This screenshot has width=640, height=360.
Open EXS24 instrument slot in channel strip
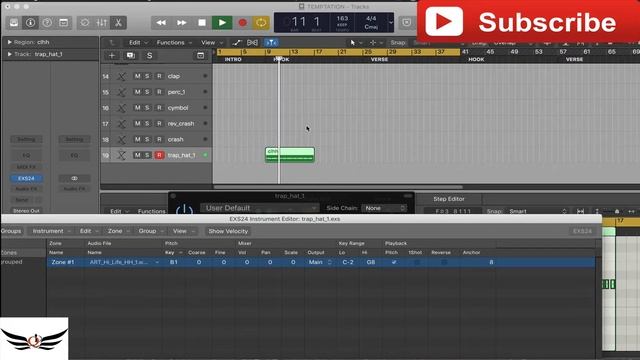26,178
